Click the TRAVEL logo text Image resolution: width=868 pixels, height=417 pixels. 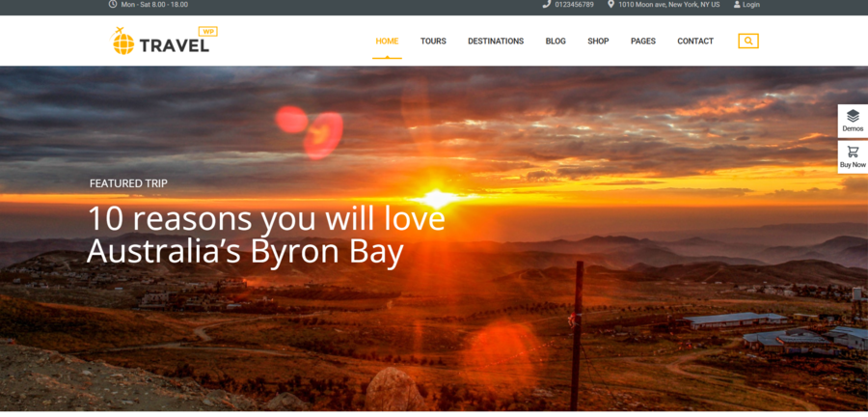174,45
